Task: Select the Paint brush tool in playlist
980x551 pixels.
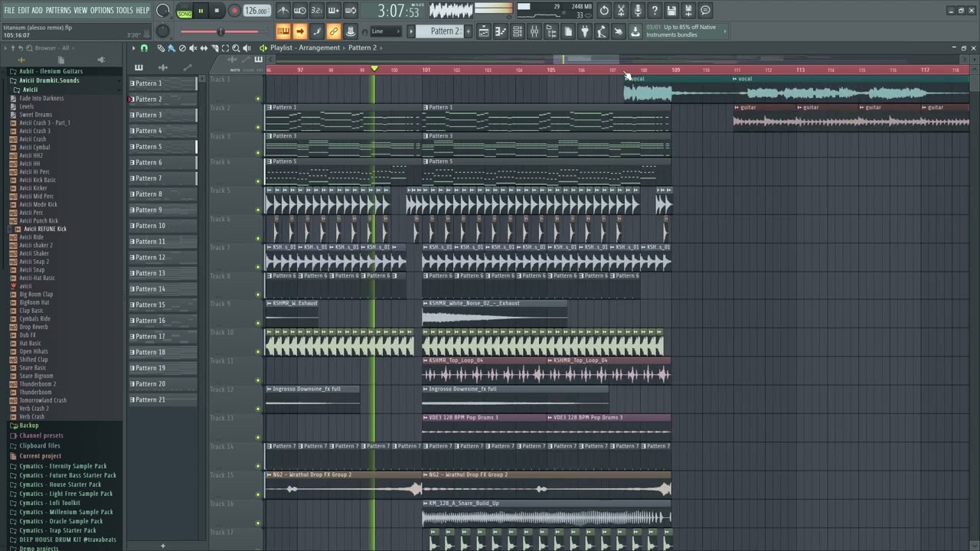Action: point(171,48)
